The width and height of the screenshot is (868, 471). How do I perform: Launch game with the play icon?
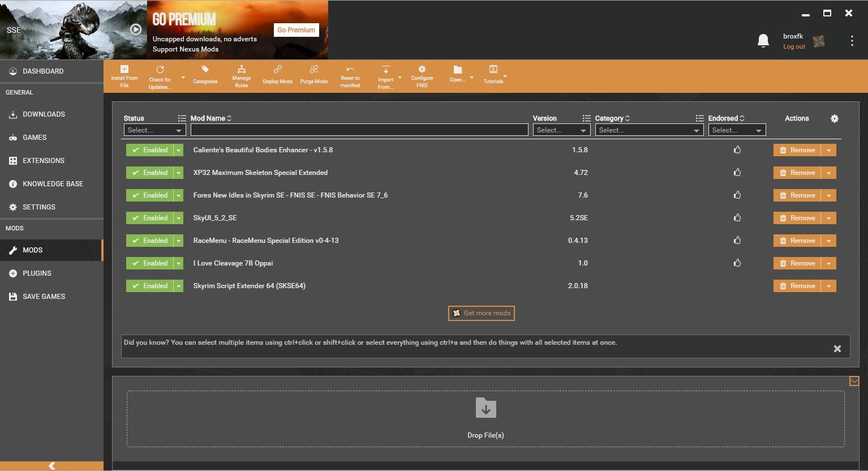point(136,29)
